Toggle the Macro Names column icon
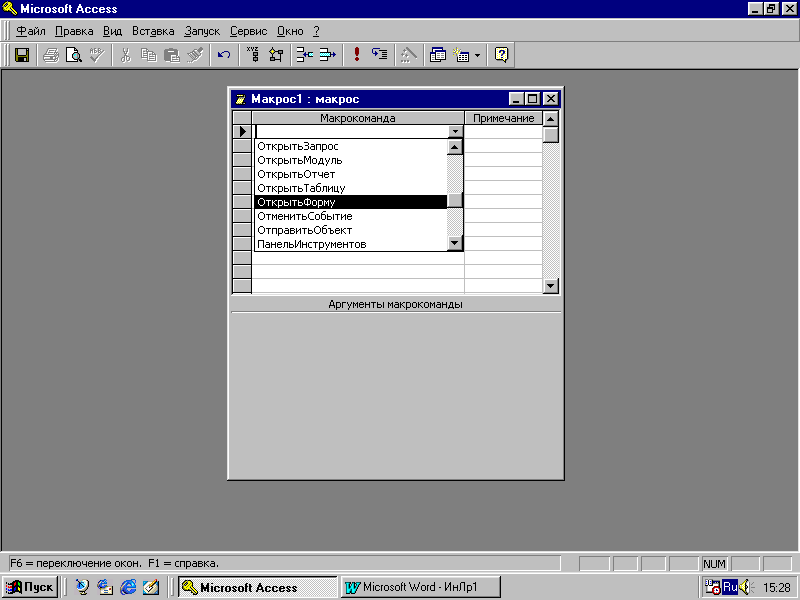The width and height of the screenshot is (800, 600). pyautogui.click(x=253, y=55)
